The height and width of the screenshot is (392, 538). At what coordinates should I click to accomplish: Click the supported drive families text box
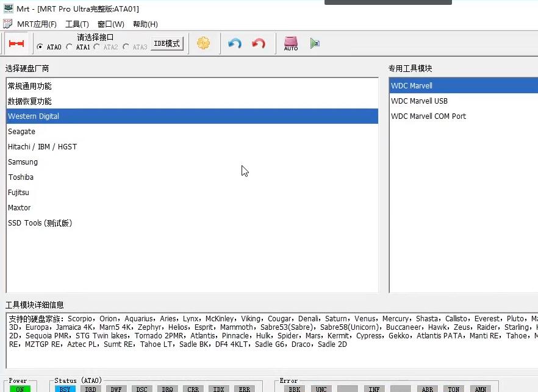coord(272,340)
